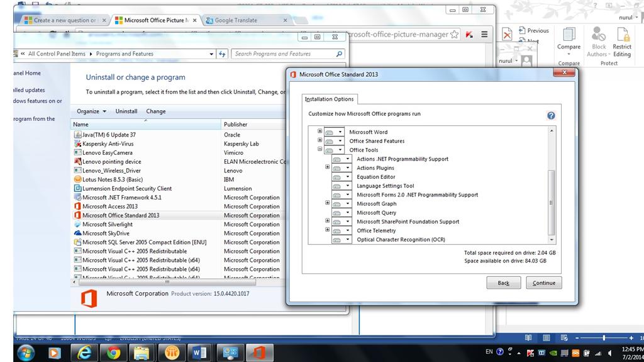Open the address bar history dropdown
The width and height of the screenshot is (644, 362).
(211, 54)
